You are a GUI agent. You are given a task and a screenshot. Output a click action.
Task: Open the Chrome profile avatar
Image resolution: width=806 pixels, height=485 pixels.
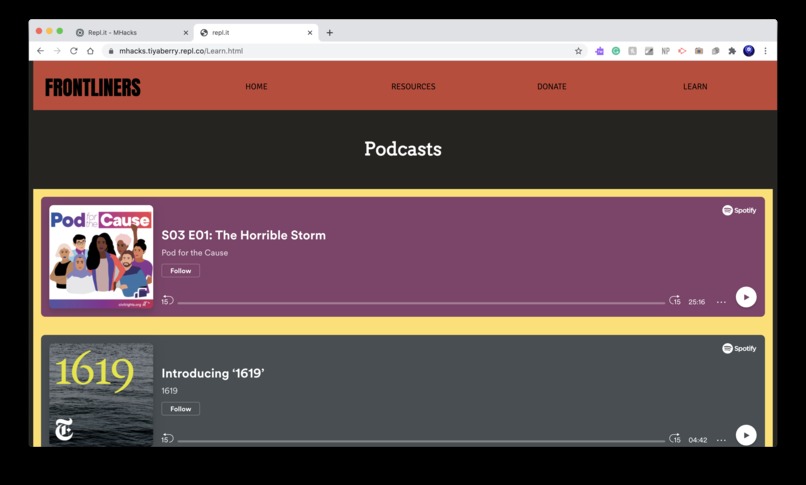pos(749,50)
